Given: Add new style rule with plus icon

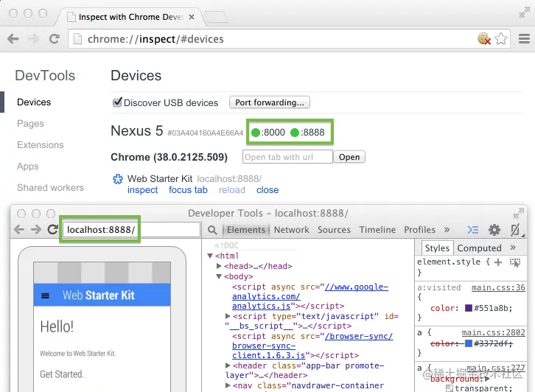Looking at the screenshot, I should [x=498, y=262].
